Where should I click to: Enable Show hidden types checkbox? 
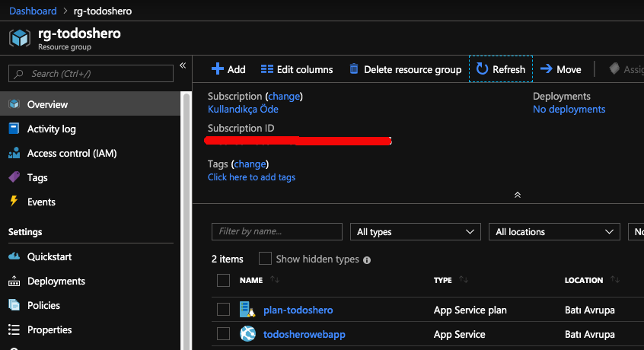[265, 259]
